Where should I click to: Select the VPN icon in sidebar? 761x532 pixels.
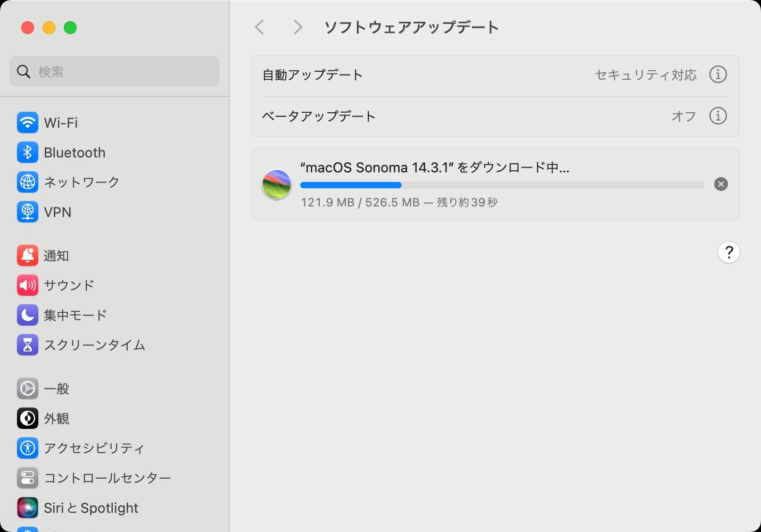pyautogui.click(x=27, y=212)
